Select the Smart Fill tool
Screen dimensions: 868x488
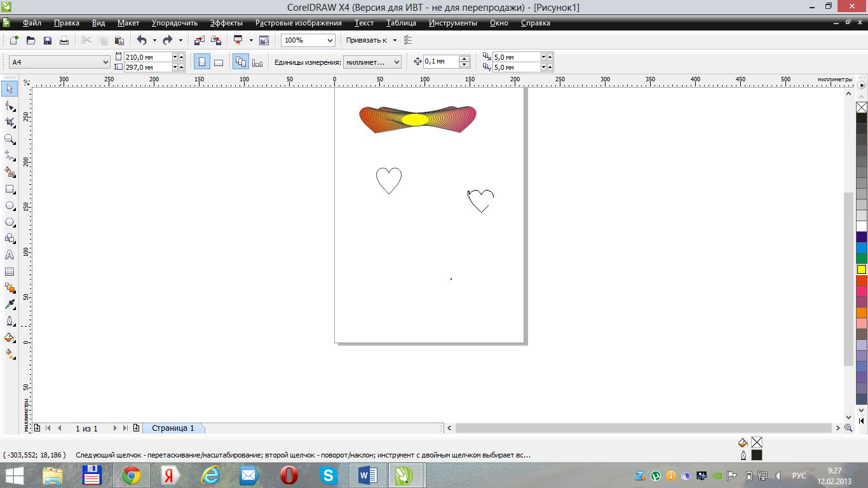point(10,172)
